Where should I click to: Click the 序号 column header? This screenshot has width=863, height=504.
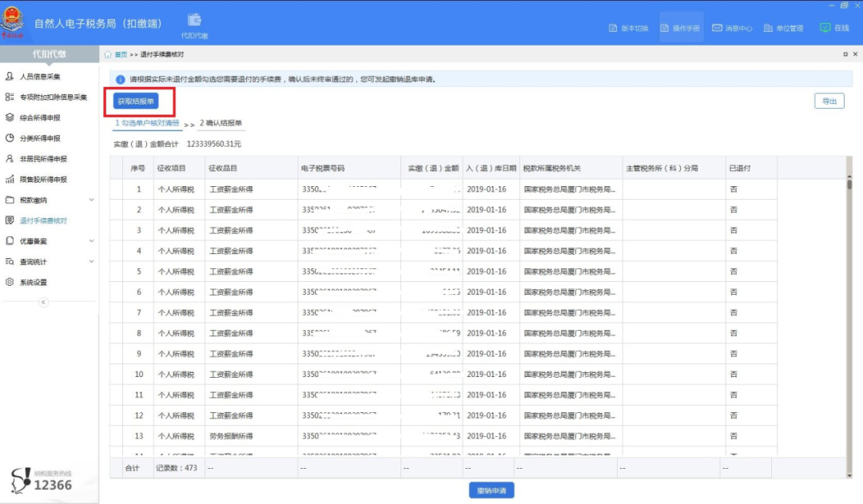pyautogui.click(x=137, y=169)
